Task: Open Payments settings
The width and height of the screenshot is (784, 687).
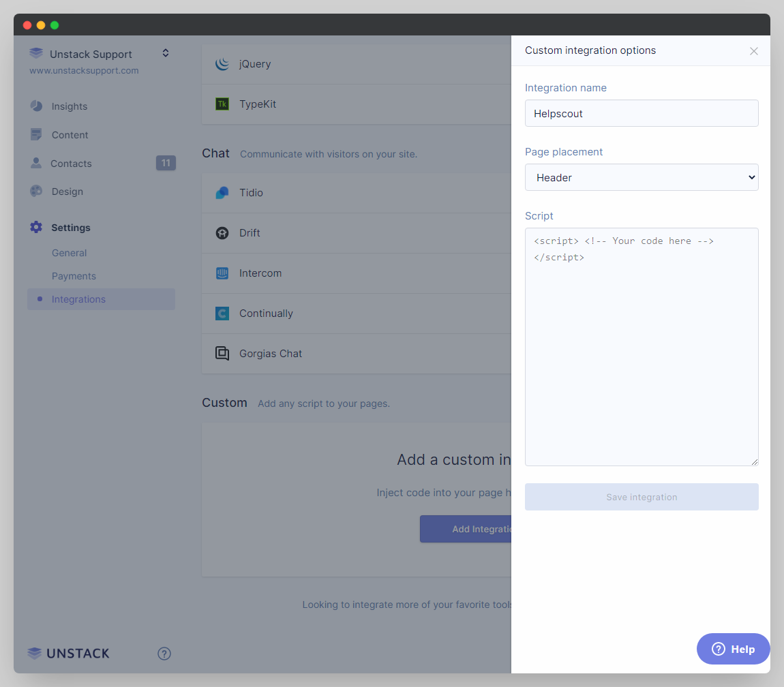Action: 74,276
